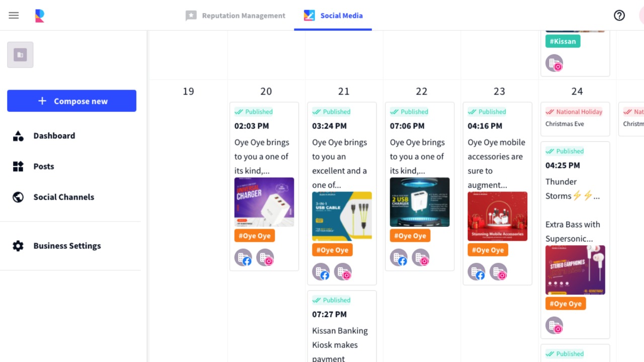The width and height of the screenshot is (644, 362).
Task: Click Instagram channel icon on 04:16 PM post
Action: [499, 272]
